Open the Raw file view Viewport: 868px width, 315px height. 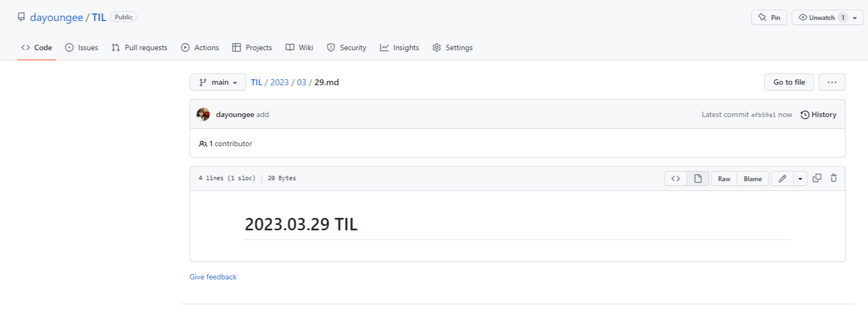click(724, 179)
